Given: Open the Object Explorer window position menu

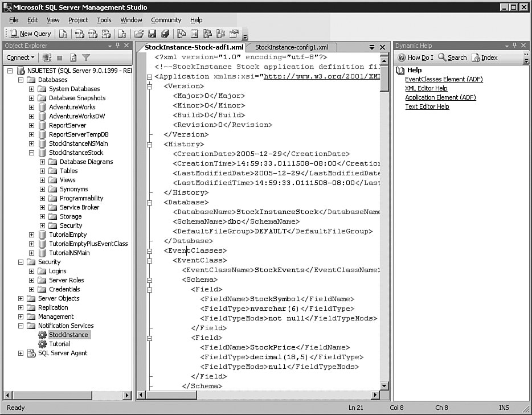Looking at the screenshot, I should tap(109, 46).
